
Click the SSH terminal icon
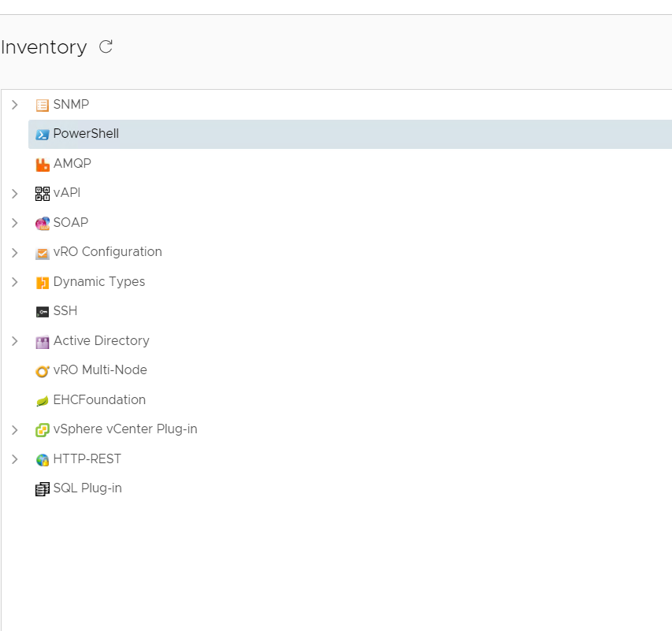(x=42, y=310)
